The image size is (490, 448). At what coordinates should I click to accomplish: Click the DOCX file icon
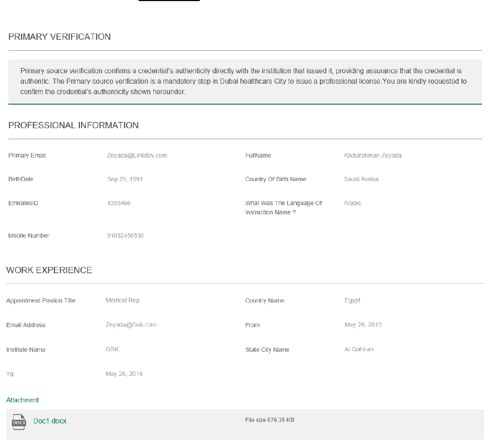(19, 421)
